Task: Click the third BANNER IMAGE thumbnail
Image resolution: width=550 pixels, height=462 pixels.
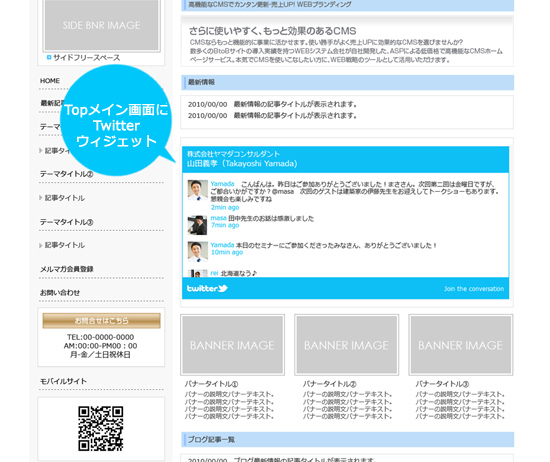Action: (461, 345)
